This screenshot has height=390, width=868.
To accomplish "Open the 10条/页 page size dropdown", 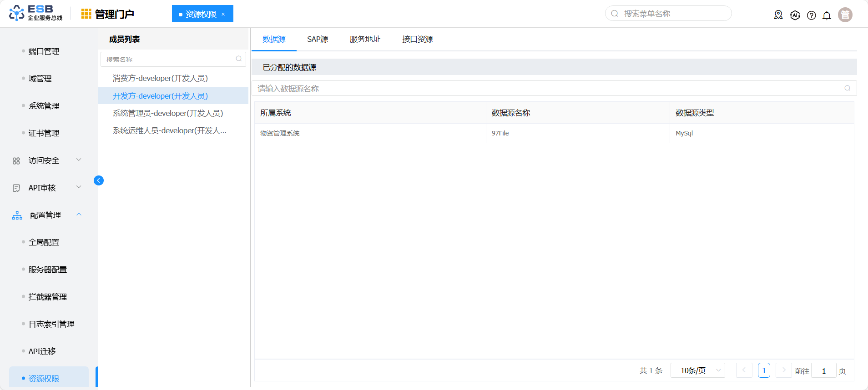I will 697,370.
